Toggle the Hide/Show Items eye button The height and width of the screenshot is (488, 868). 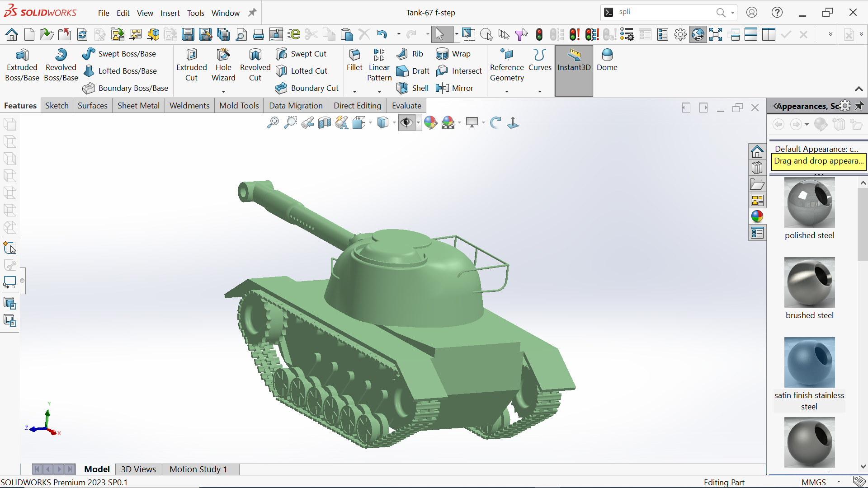[x=406, y=122]
